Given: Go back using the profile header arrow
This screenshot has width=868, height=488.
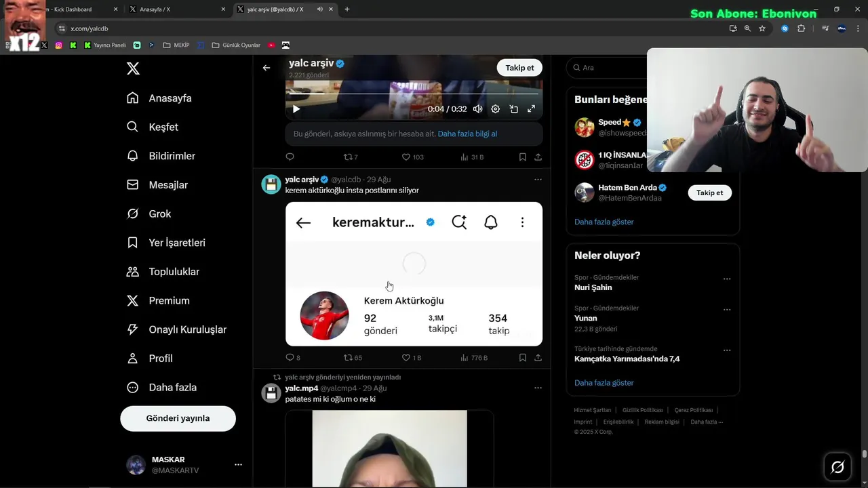Looking at the screenshot, I should point(267,68).
